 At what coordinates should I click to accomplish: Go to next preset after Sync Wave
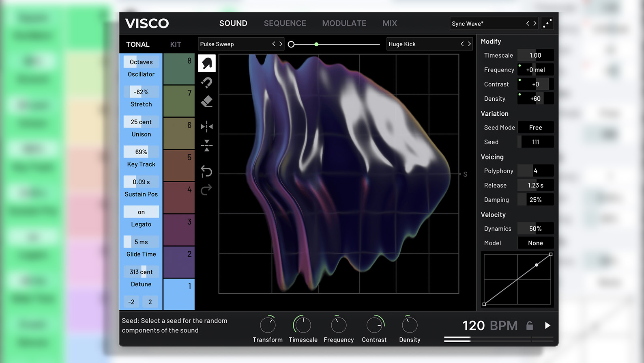pyautogui.click(x=535, y=24)
